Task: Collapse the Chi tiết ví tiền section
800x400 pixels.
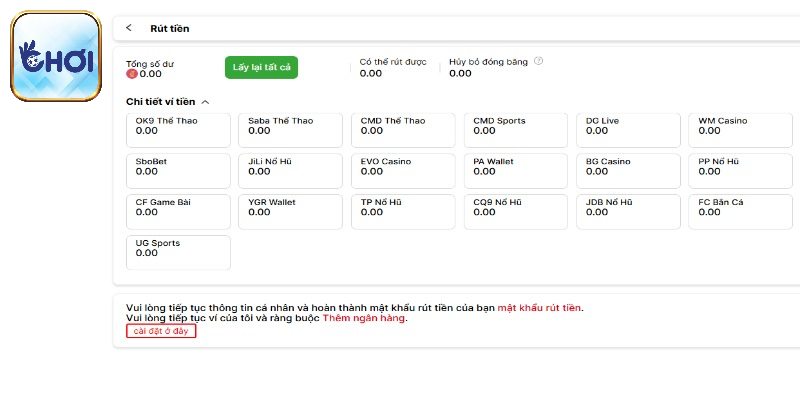Action: (x=205, y=102)
